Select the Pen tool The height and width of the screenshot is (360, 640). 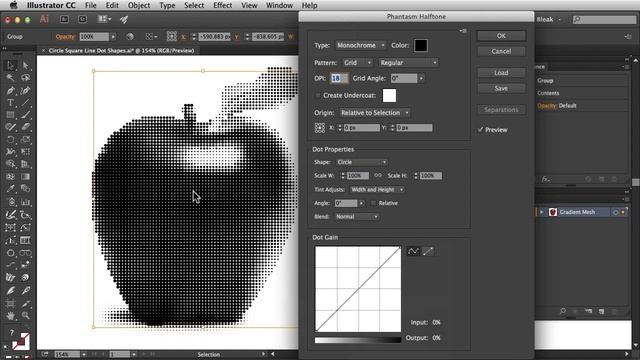tap(10, 90)
